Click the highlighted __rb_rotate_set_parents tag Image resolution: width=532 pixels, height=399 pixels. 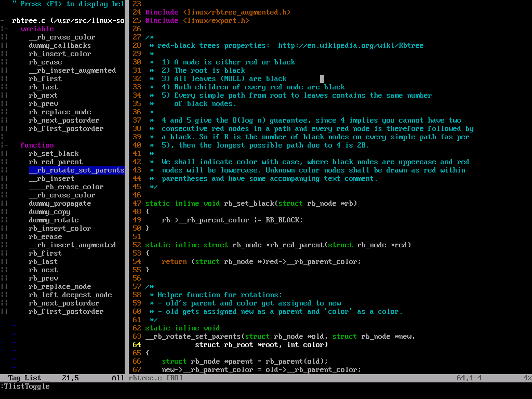coord(77,170)
